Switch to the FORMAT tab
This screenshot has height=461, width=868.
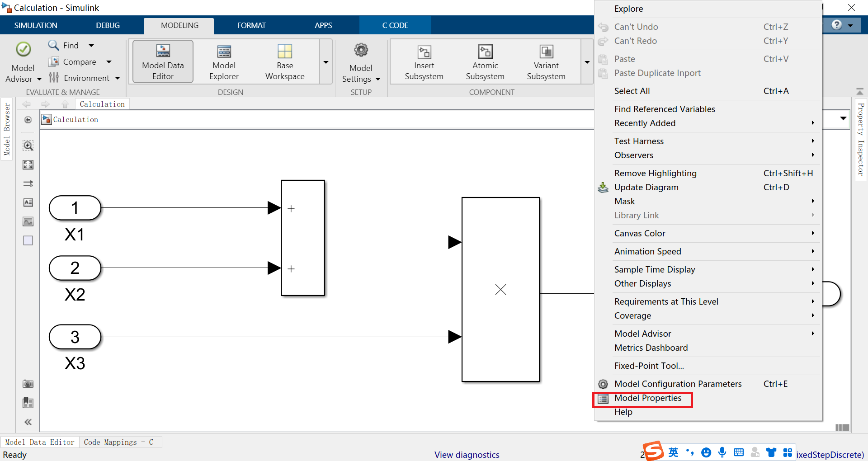coord(251,25)
